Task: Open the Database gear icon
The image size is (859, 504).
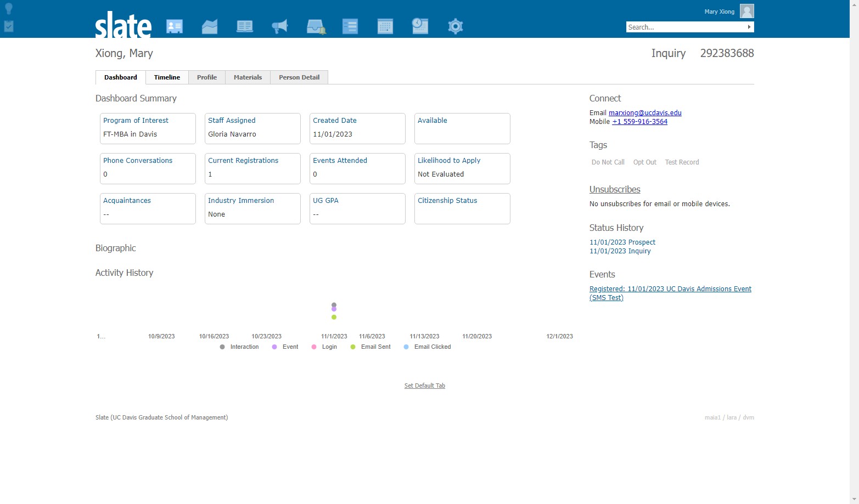Action: click(456, 26)
